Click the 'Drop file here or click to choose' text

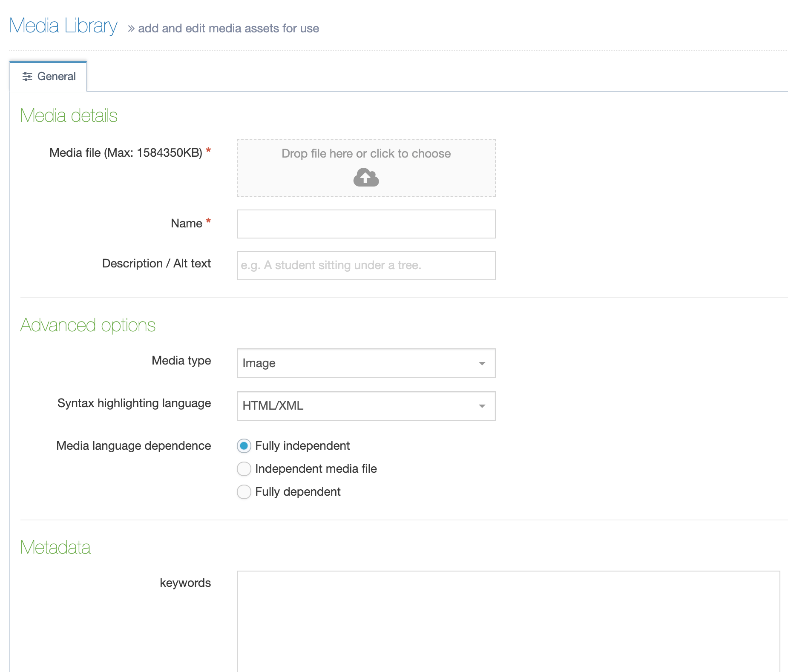coord(366,154)
